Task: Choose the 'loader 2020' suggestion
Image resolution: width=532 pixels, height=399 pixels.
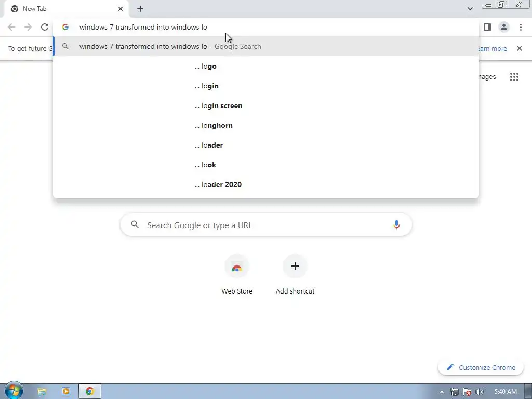Action: click(266, 184)
